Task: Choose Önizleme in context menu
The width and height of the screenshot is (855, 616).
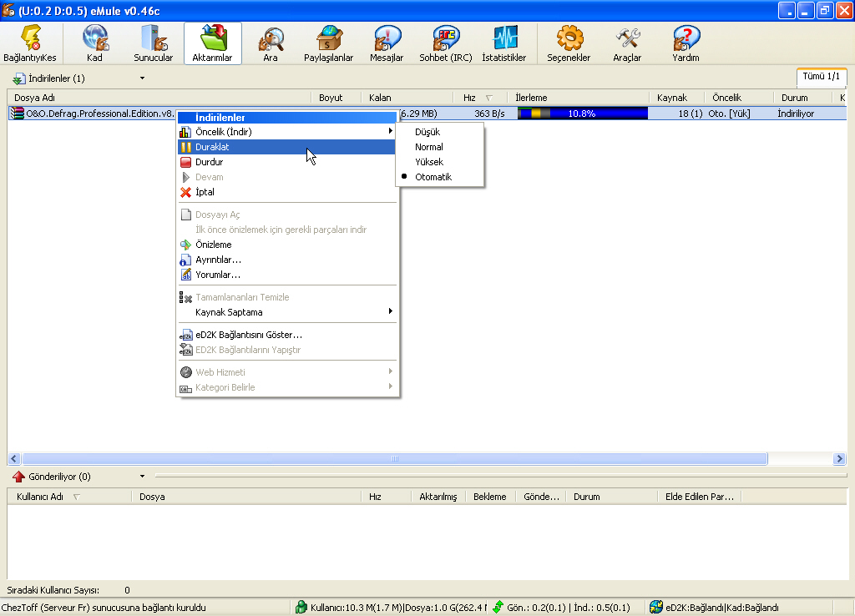Action: (287, 245)
